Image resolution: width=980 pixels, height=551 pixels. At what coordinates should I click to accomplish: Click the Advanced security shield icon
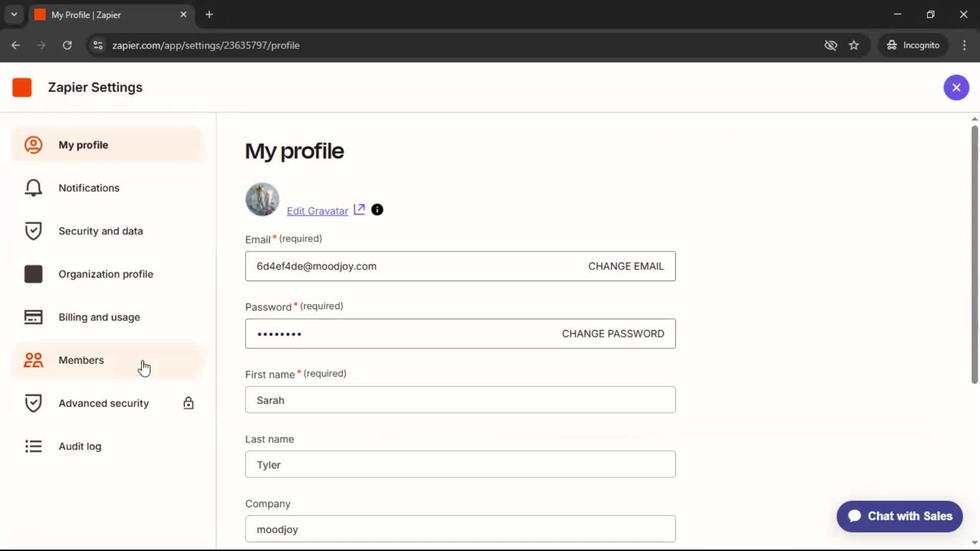pos(33,403)
